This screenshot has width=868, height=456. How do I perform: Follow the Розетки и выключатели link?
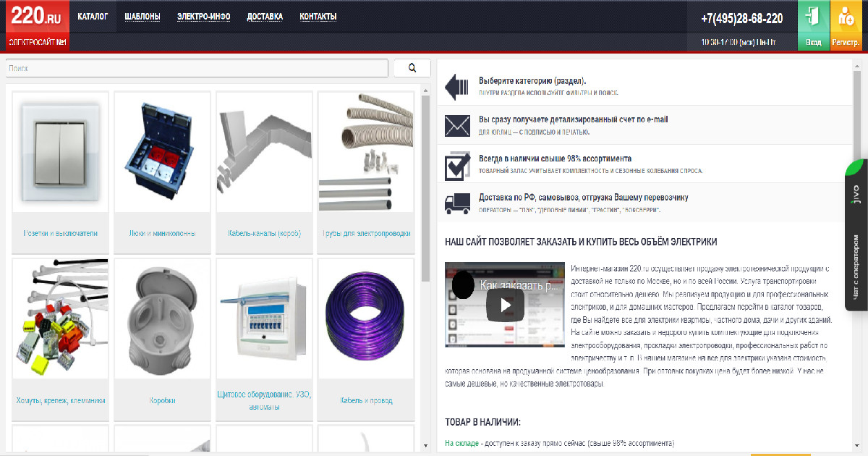point(61,234)
